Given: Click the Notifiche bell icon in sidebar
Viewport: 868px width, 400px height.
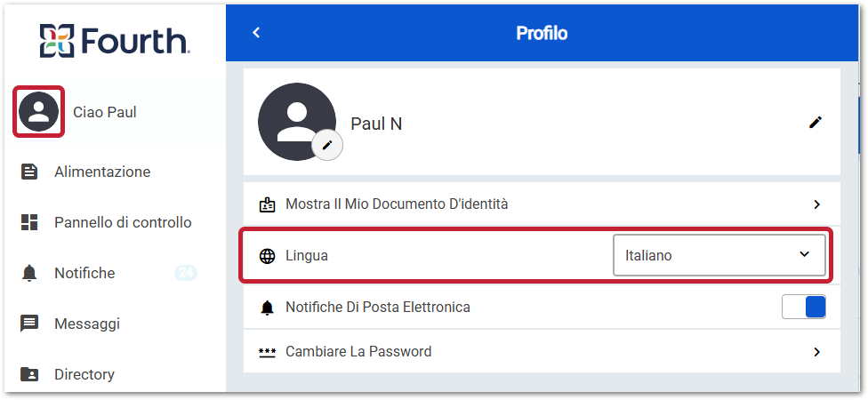Looking at the screenshot, I should pyautogui.click(x=29, y=274).
